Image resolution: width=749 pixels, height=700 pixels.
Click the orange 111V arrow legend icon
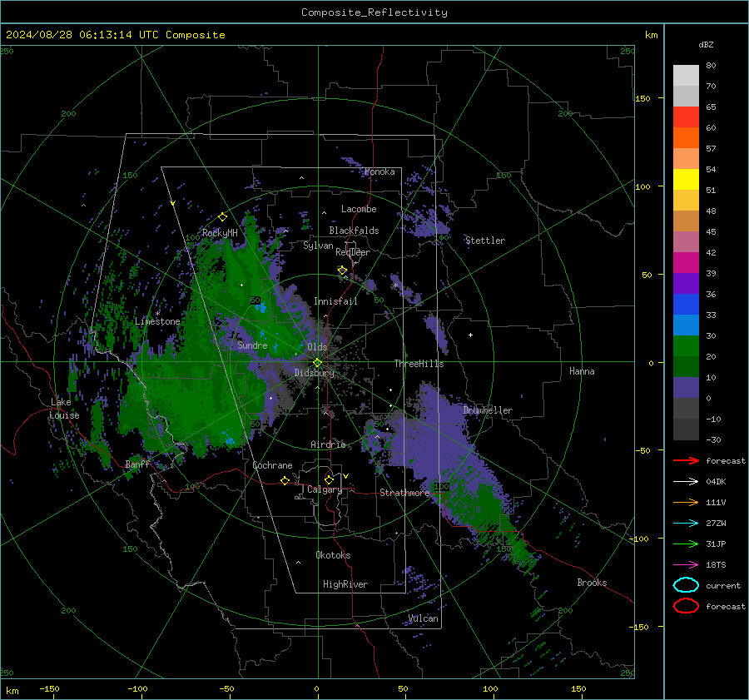(x=686, y=502)
